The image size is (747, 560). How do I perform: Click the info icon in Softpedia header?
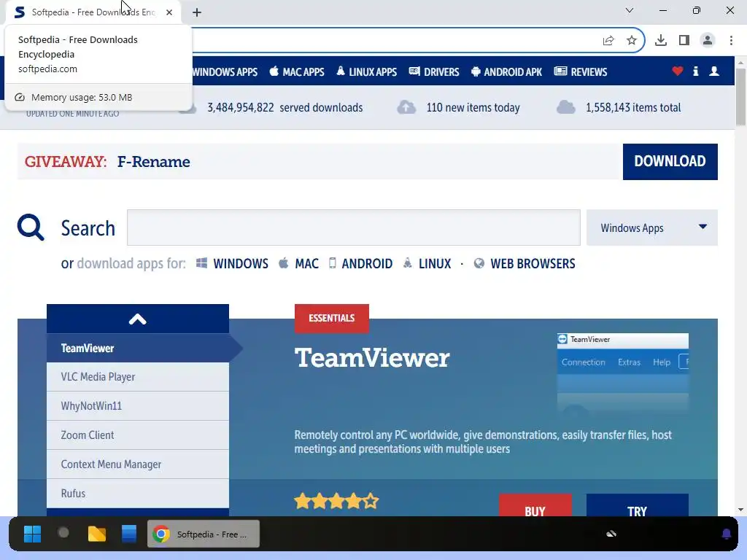696,71
